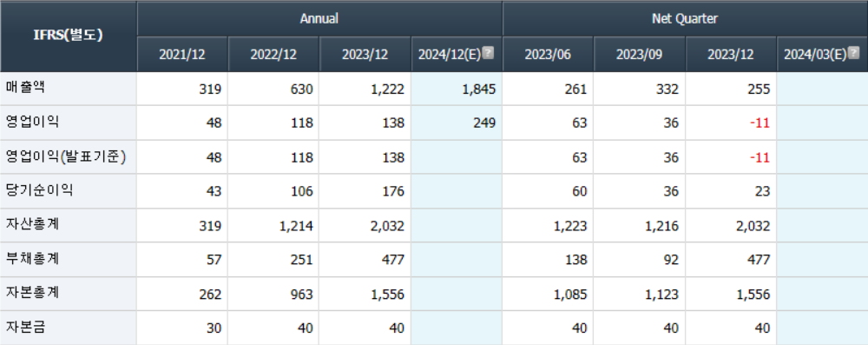Click the 자본총계 value 1,085
Image resolution: width=868 pixels, height=345 pixels.
571,294
